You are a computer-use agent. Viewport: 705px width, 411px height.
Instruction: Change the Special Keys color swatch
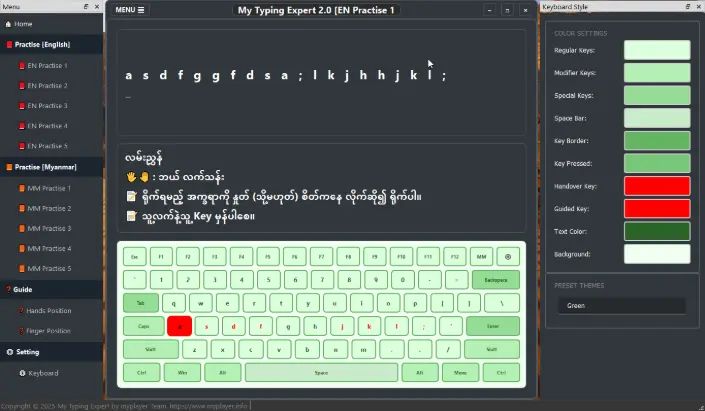coord(657,95)
